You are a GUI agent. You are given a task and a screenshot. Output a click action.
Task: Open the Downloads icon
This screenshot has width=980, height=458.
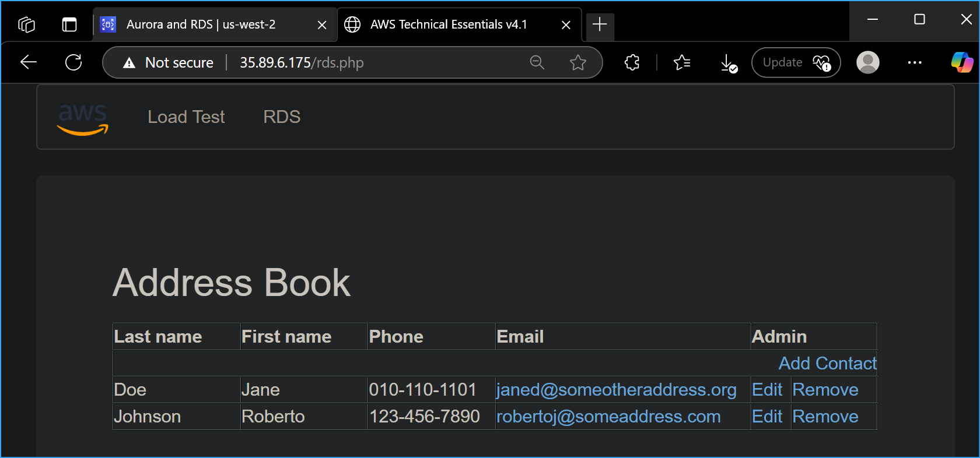point(729,63)
